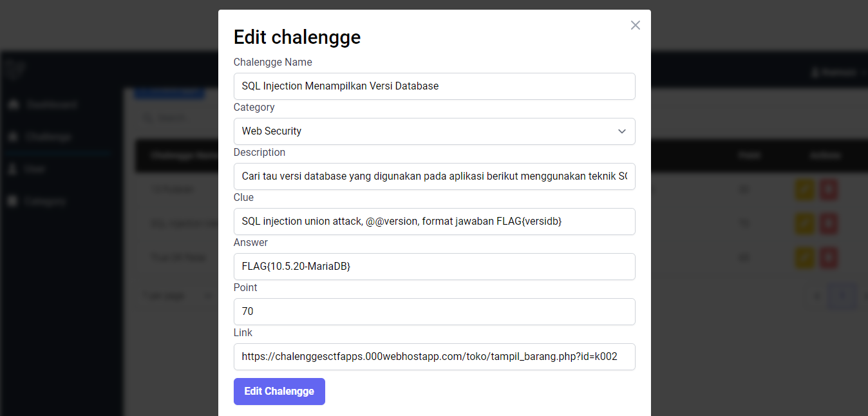Click the Edit Chalengge button
This screenshot has height=416, width=868.
279,391
